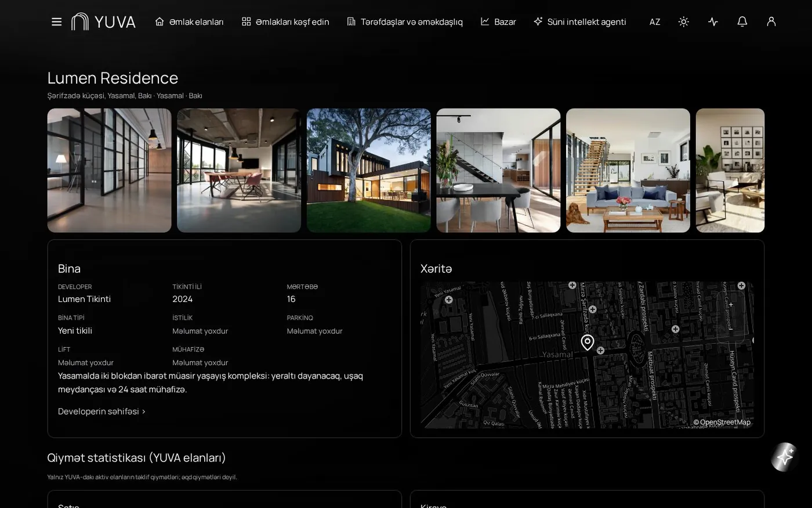This screenshot has height=508, width=812.
Task: Click the location pin on the map
Action: 588,342
